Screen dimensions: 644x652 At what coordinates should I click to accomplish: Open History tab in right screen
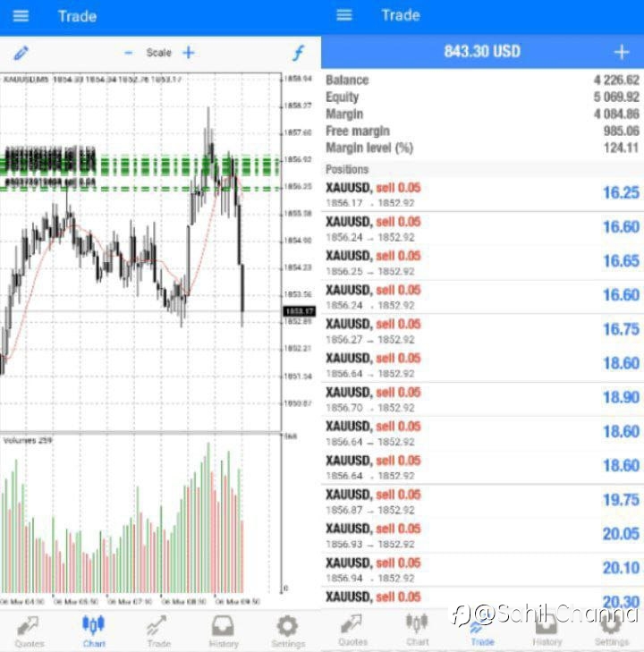click(x=547, y=631)
